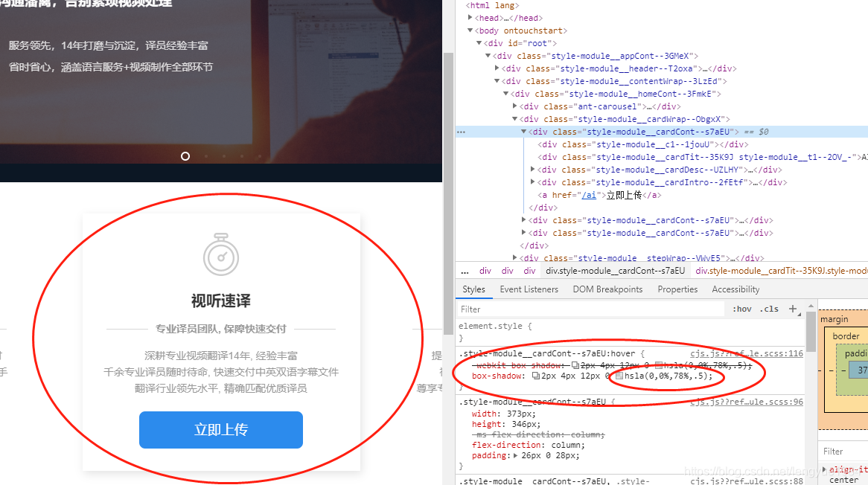The image size is (868, 485).
Task: Open the cjs.js scss:116 source link
Action: pyautogui.click(x=746, y=353)
